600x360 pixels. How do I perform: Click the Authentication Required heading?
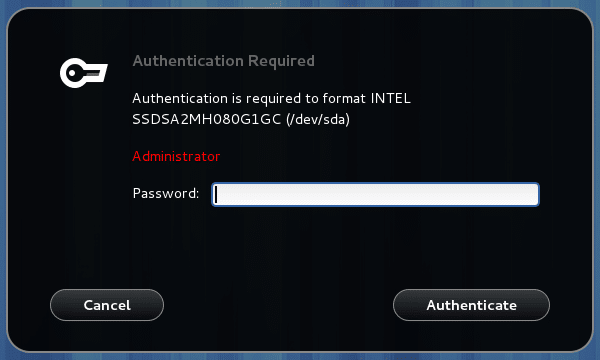pyautogui.click(x=223, y=61)
